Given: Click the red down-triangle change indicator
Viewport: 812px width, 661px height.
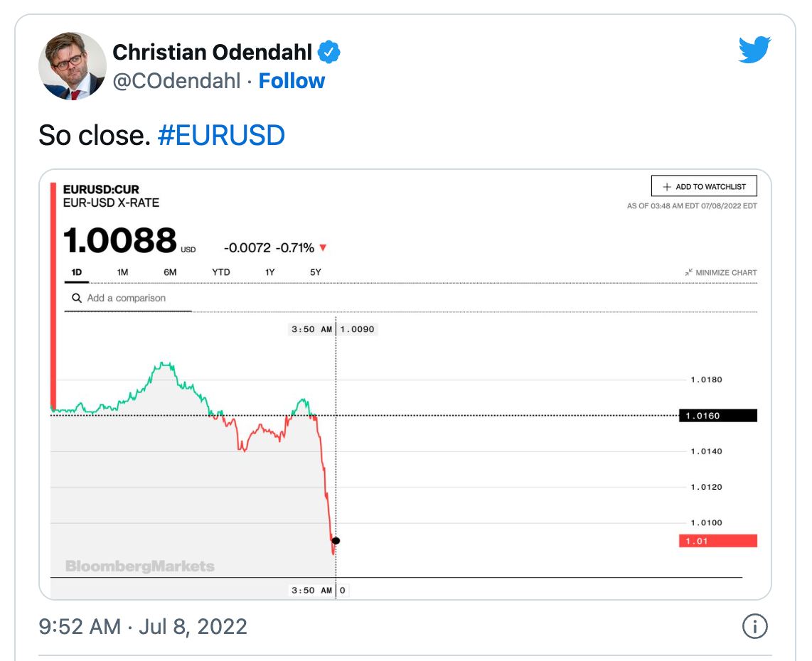Looking at the screenshot, I should (323, 247).
